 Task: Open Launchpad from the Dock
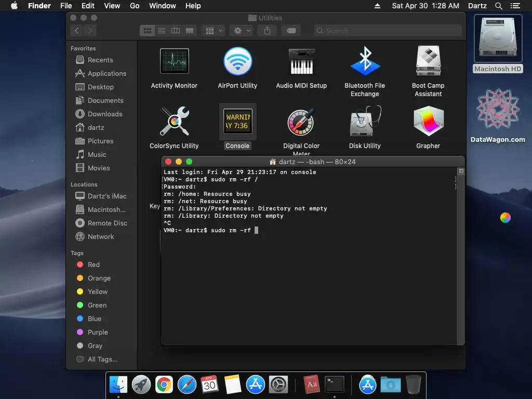(141, 385)
